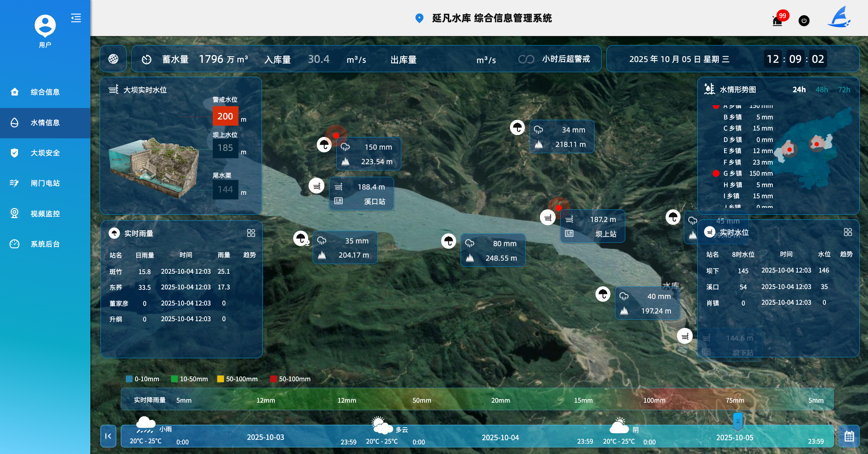Toggle the 小时后超警戒 link switch

coord(526,59)
